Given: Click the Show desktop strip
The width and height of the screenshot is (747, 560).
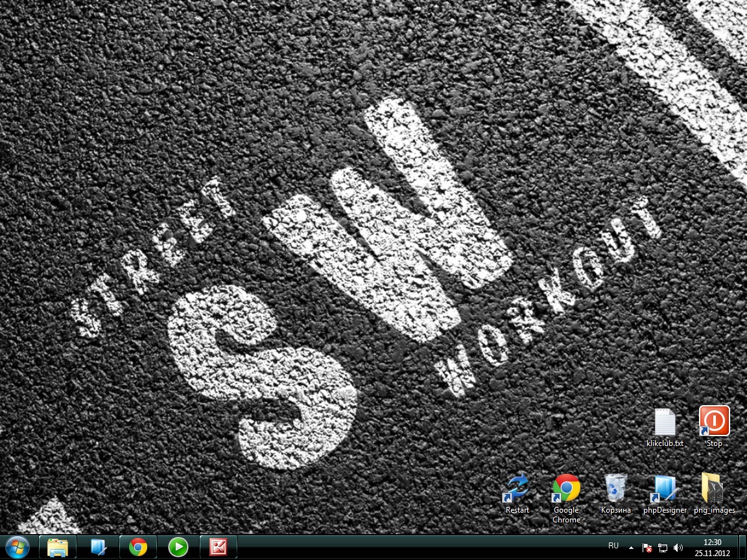Looking at the screenshot, I should [742, 547].
